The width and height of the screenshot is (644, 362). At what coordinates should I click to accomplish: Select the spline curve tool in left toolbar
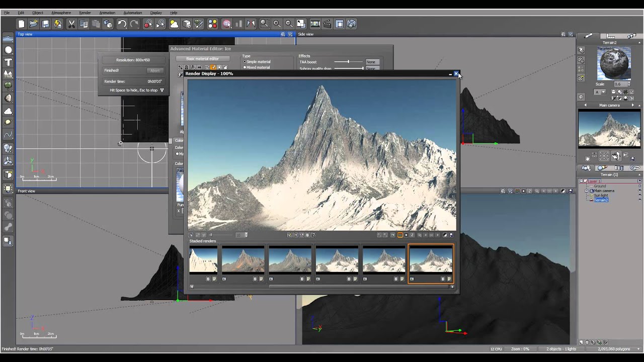pos(8,135)
